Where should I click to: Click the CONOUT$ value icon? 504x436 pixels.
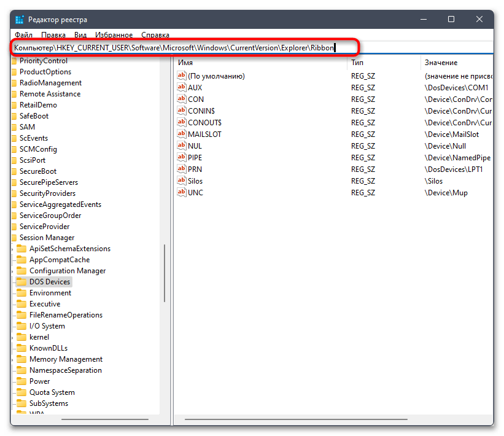point(182,122)
